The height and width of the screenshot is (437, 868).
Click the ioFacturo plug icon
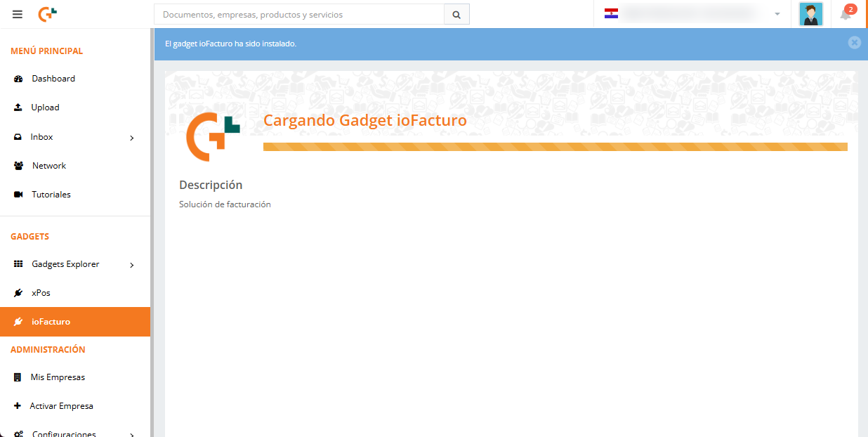tap(18, 322)
